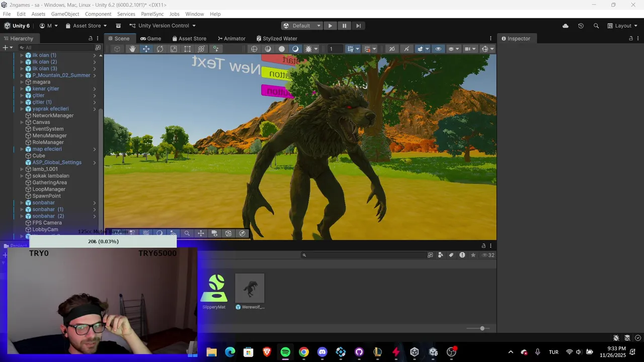This screenshot has height=362, width=644.
Task: Expand P_Mountain_02_Summer in Hierarchy
Action: (x=22, y=75)
